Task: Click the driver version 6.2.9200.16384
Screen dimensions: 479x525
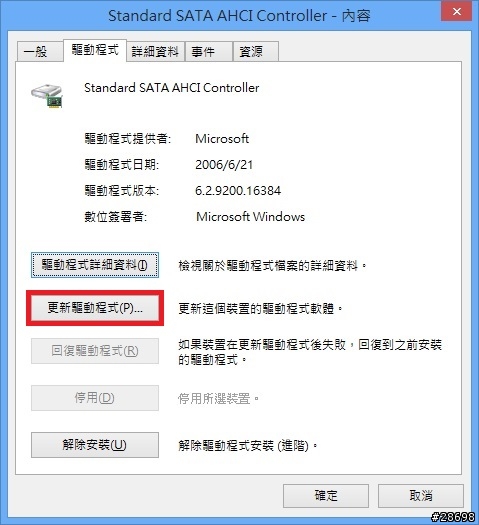Action: 238,191
